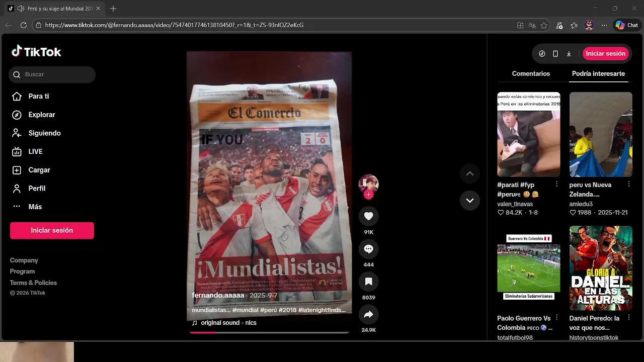Open options menu on Paolo Guerrero Vs card
This screenshot has height=362, width=644.
556,318
